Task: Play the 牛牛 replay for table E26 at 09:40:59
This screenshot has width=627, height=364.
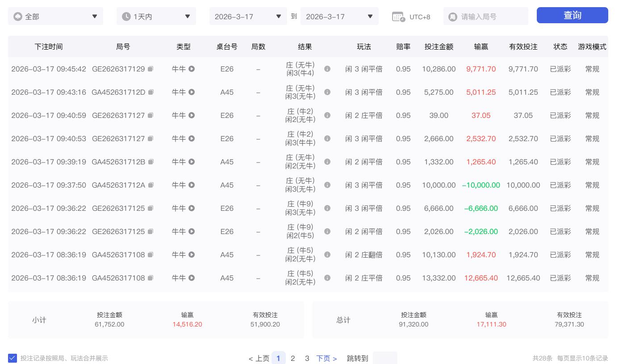Action: [x=191, y=115]
